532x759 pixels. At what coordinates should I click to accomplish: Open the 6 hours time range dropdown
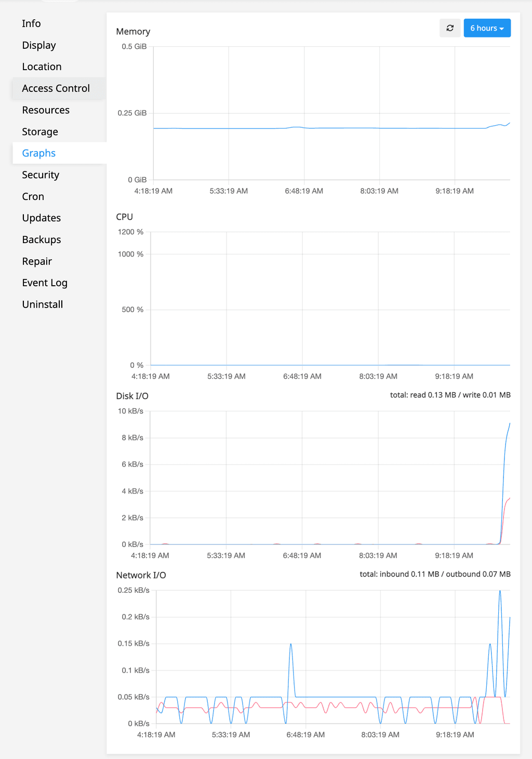487,28
